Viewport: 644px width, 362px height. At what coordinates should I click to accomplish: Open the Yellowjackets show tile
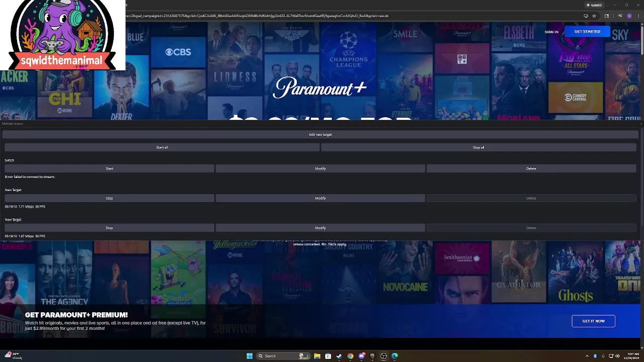(235, 250)
